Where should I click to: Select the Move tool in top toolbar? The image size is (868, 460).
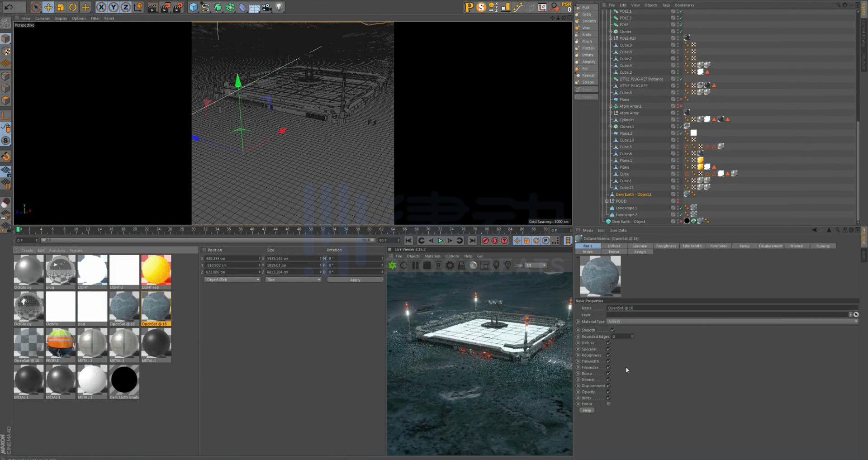[48, 7]
